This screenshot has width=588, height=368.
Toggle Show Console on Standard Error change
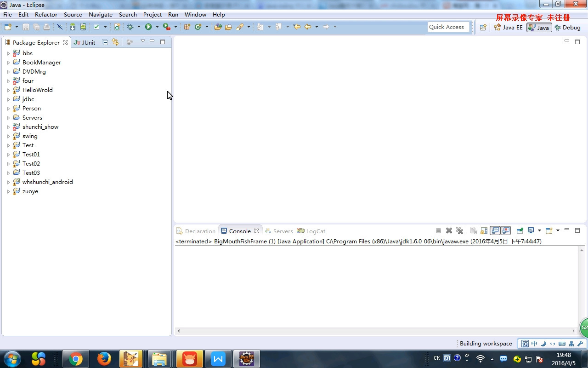click(x=506, y=231)
